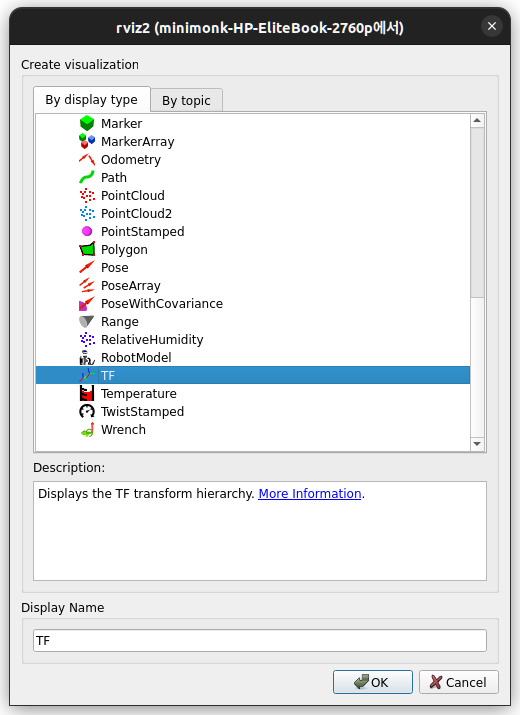This screenshot has width=520, height=715.
Task: Select the Path label
Action: pyautogui.click(x=114, y=177)
